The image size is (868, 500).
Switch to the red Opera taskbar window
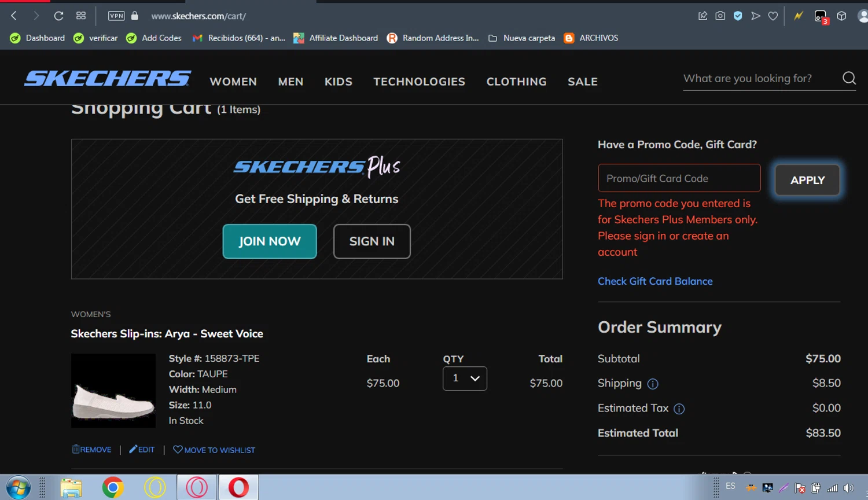[238, 488]
